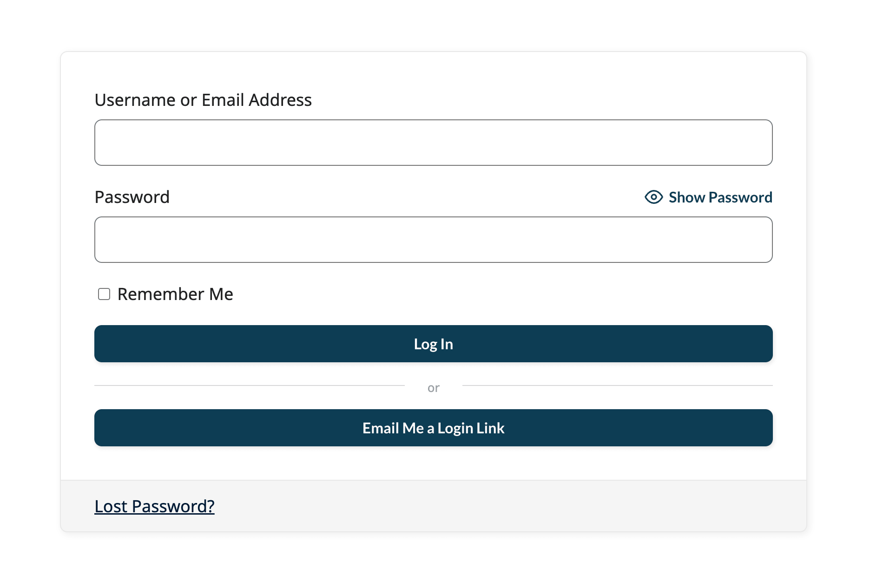The width and height of the screenshot is (870, 588).
Task: Request a login link via email
Action: [x=433, y=428]
